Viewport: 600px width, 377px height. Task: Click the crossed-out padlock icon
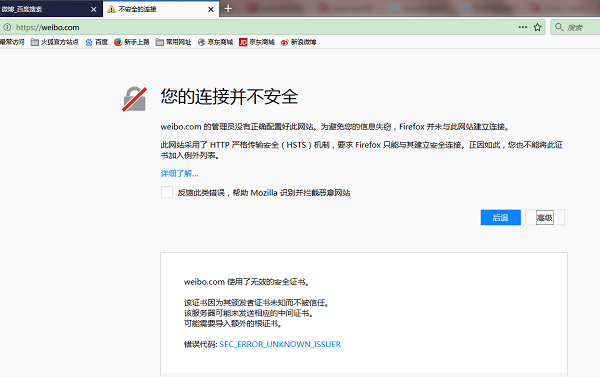134,99
